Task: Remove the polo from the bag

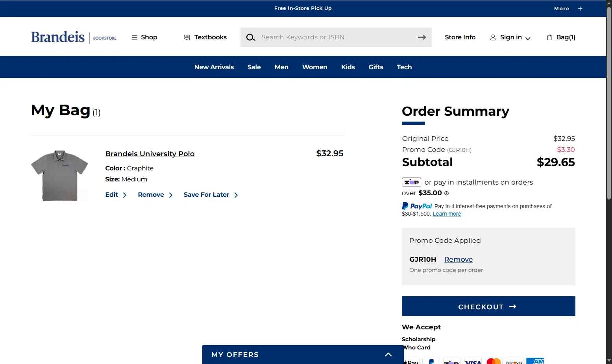Action: (x=155, y=195)
